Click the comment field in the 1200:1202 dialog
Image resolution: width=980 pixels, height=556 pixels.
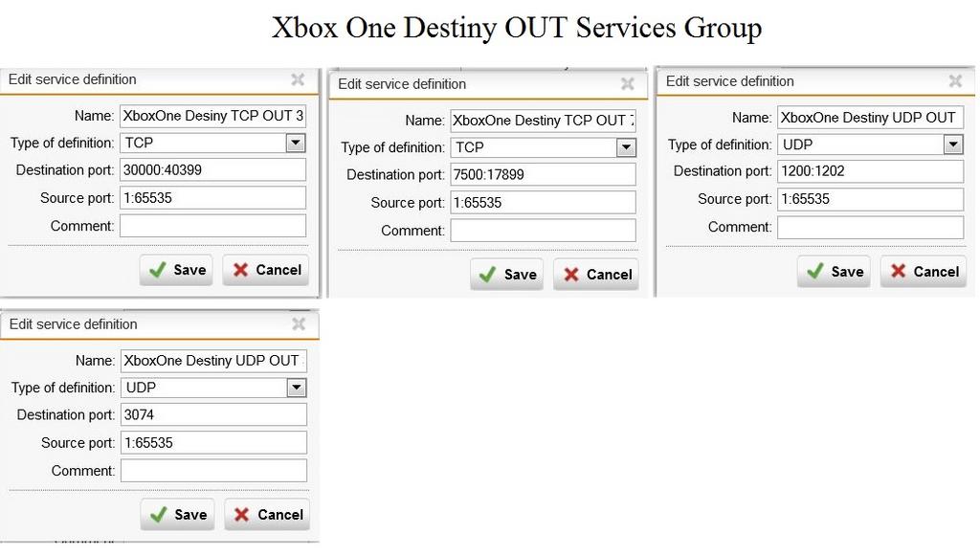(x=870, y=228)
